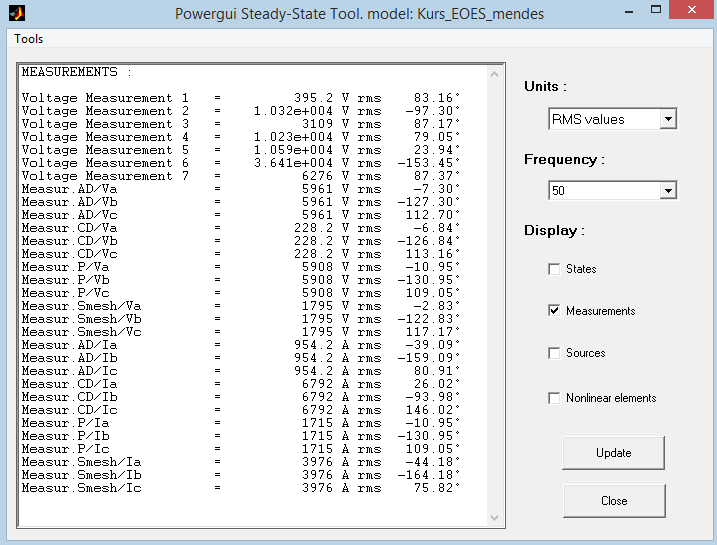Click the Measur.AD/Vb row
Screen dimensions: 717x545
241,202
